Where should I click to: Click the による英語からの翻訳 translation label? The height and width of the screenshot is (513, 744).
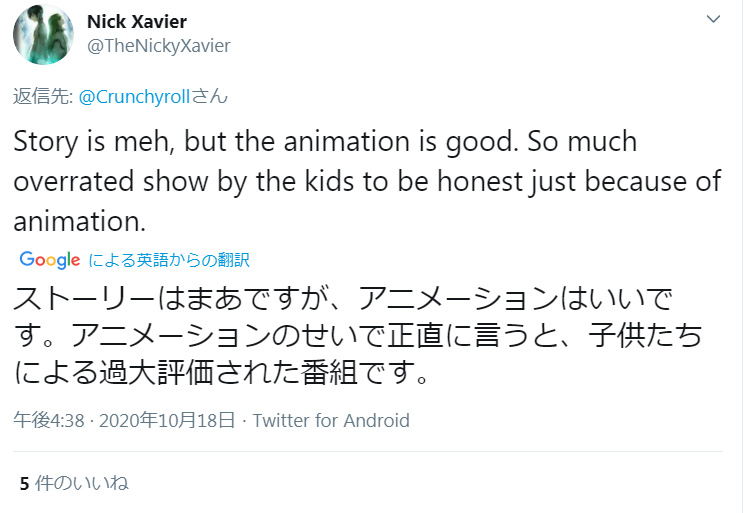pyautogui.click(x=169, y=260)
